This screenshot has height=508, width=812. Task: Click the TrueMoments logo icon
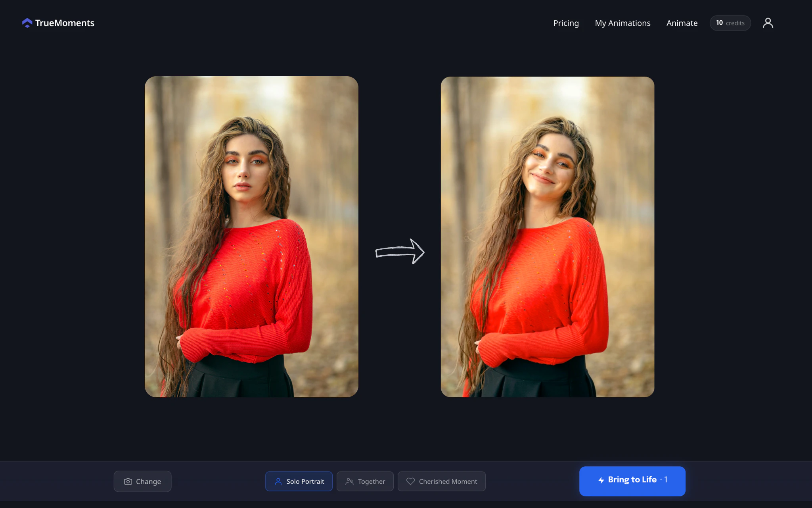pyautogui.click(x=27, y=23)
